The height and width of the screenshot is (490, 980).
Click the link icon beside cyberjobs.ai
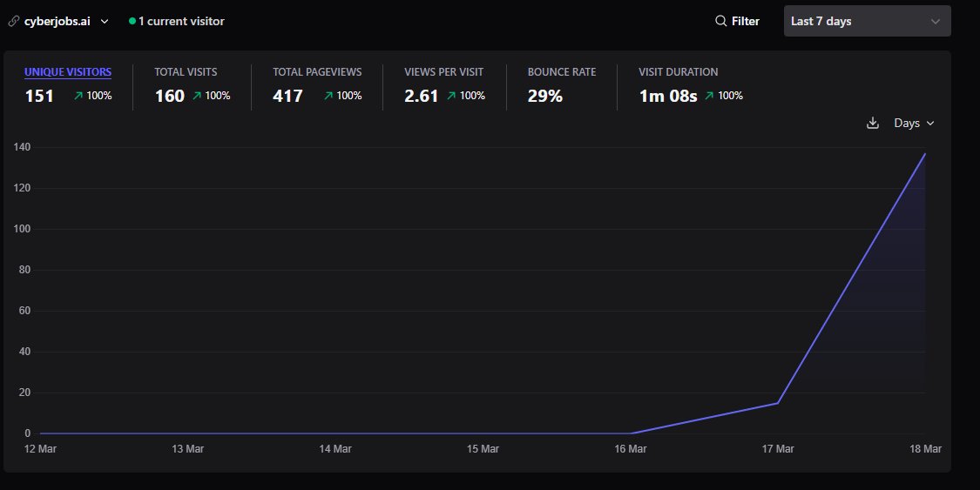[14, 21]
